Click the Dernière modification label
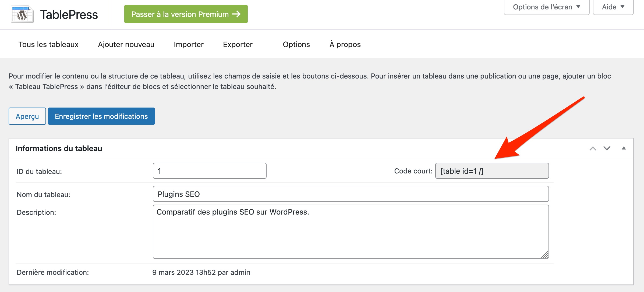Screen dimensions: 644x292 53,272
